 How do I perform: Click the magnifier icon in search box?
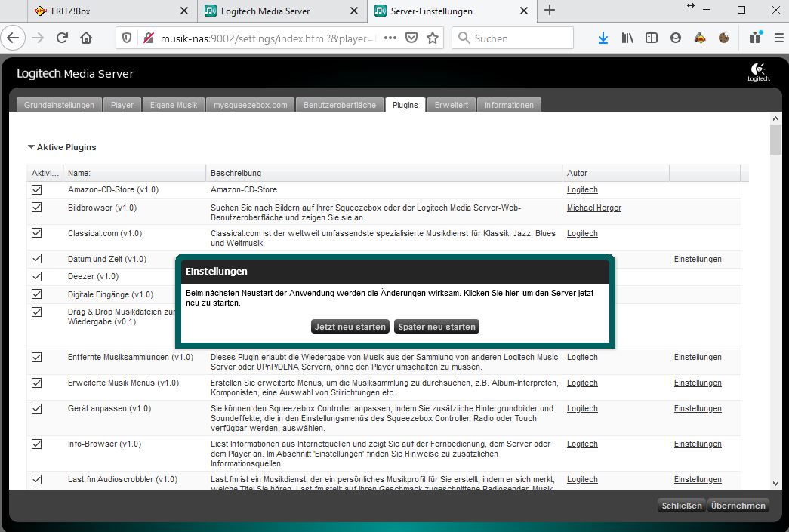tap(464, 38)
